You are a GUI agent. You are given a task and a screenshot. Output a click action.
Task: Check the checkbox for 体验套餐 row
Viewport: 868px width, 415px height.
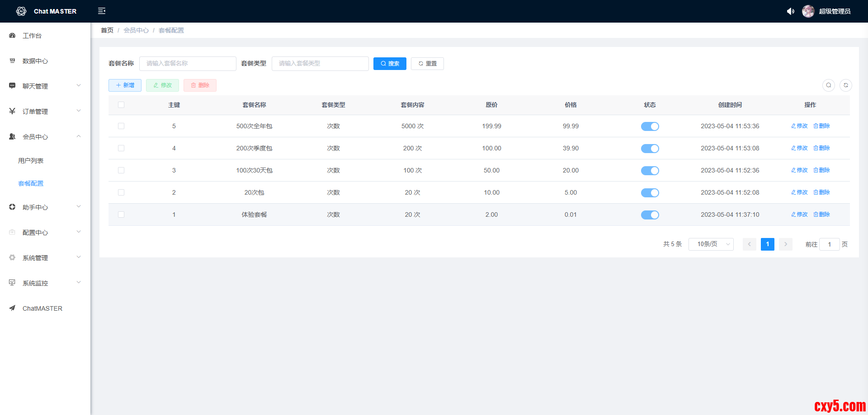point(121,214)
